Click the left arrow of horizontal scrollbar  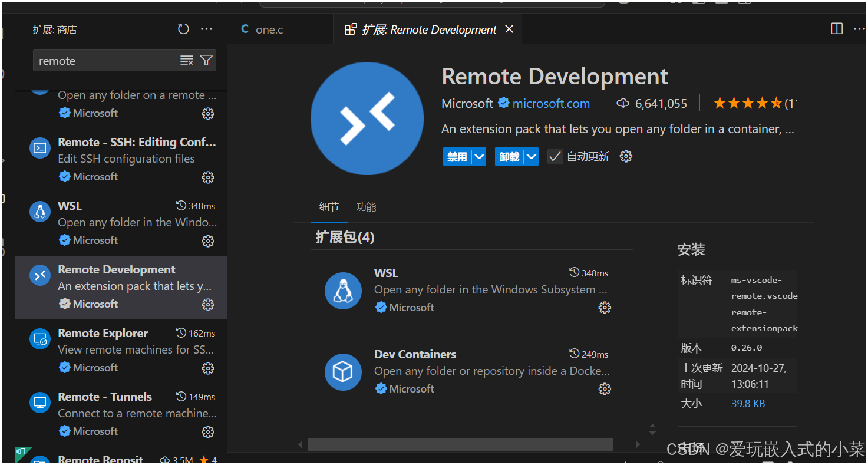[x=300, y=444]
